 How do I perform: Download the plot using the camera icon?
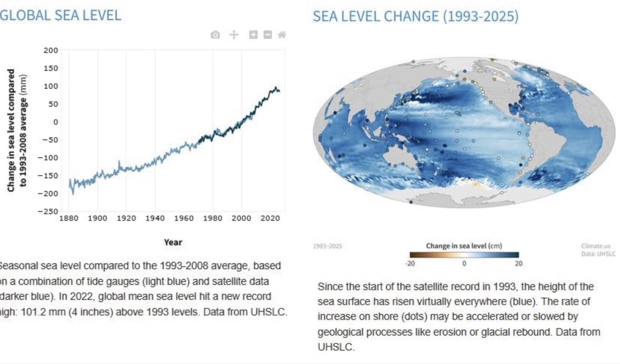(215, 35)
